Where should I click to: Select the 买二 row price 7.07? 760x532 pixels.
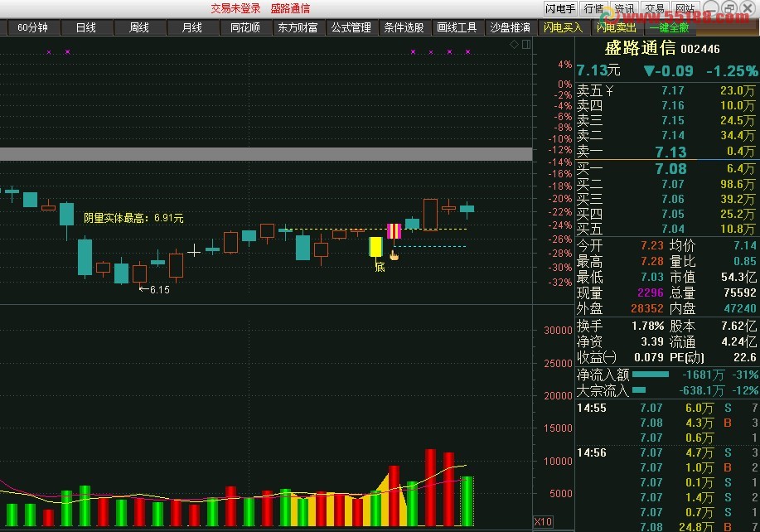tap(673, 184)
